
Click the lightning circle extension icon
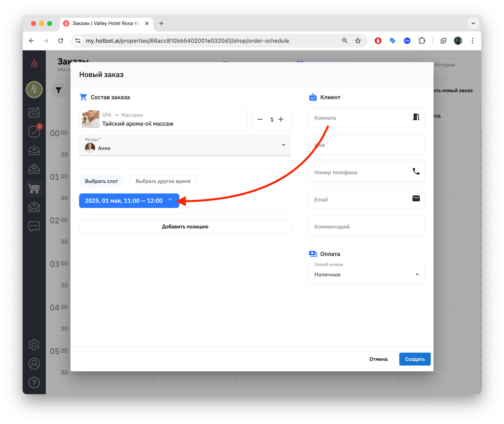tap(443, 41)
